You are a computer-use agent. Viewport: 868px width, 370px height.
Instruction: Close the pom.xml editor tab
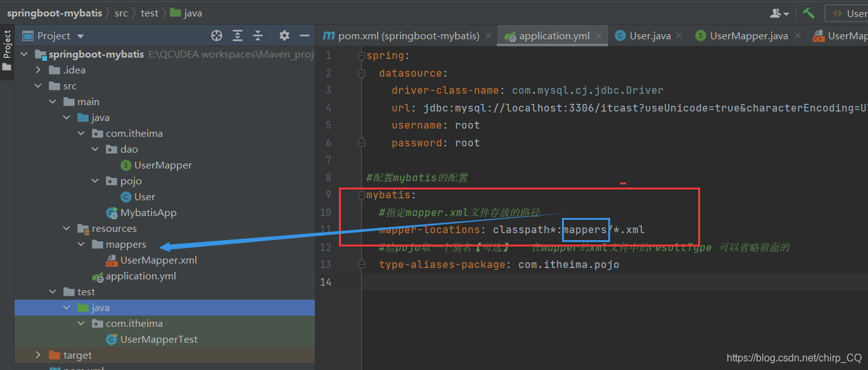tap(488, 36)
